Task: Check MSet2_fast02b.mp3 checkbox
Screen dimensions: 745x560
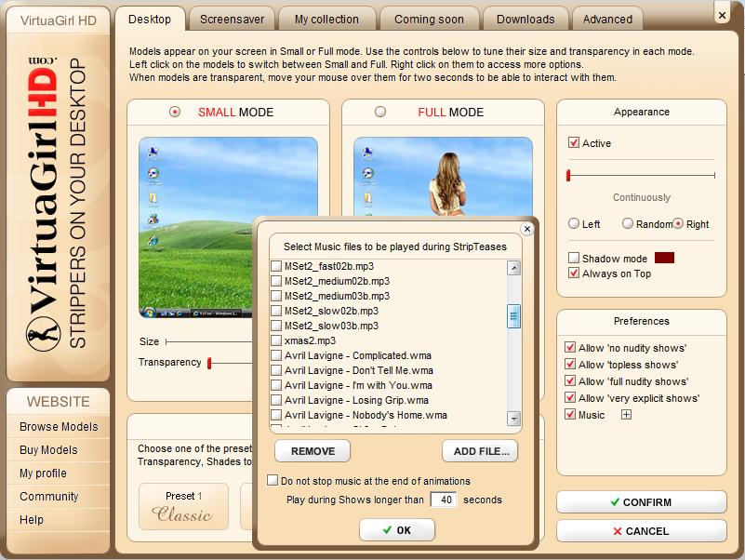Action: click(x=276, y=266)
